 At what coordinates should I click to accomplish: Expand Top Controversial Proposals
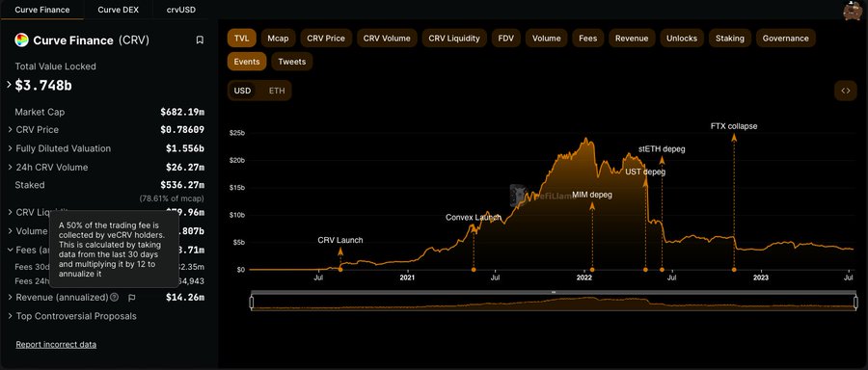coord(72,316)
